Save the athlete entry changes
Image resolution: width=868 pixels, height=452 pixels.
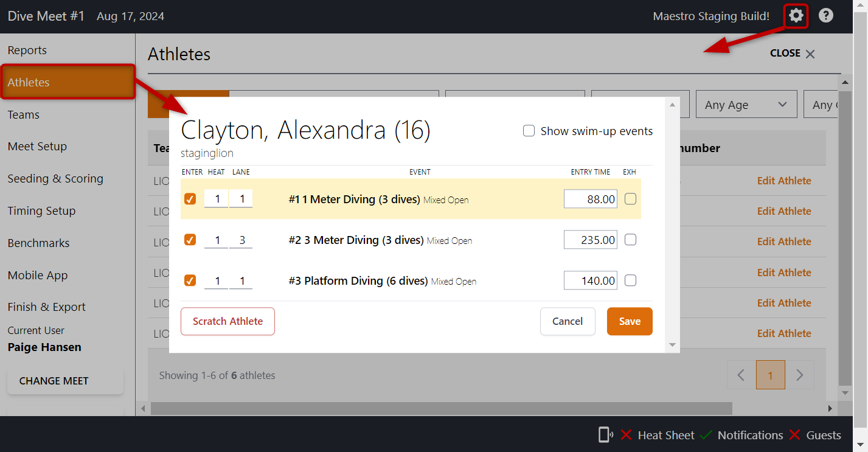(x=630, y=321)
